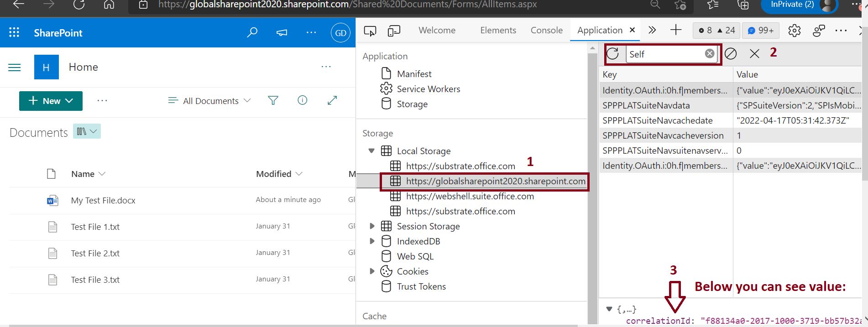The width and height of the screenshot is (868, 327).
Task: Show more DevTools tabs chevron
Action: point(652,30)
